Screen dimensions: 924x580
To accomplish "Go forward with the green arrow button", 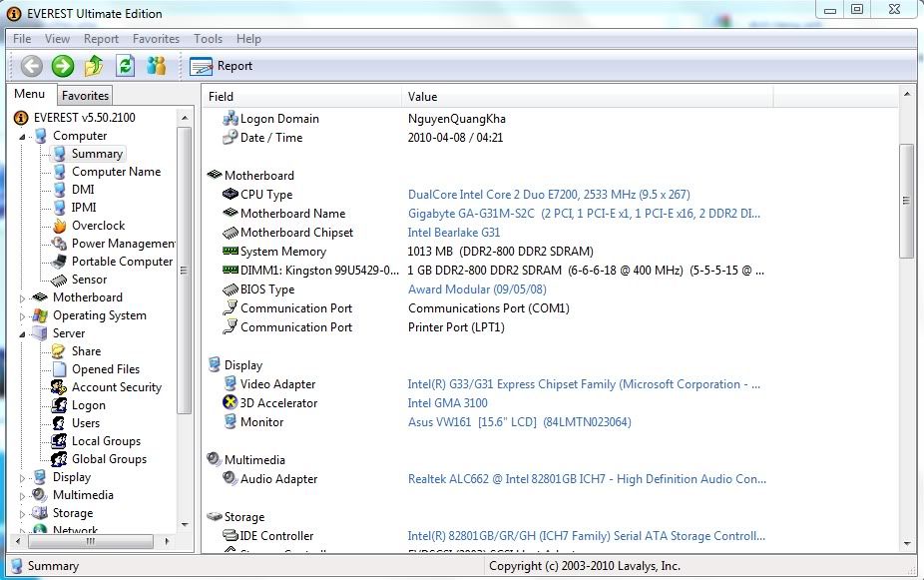I will click(x=63, y=66).
